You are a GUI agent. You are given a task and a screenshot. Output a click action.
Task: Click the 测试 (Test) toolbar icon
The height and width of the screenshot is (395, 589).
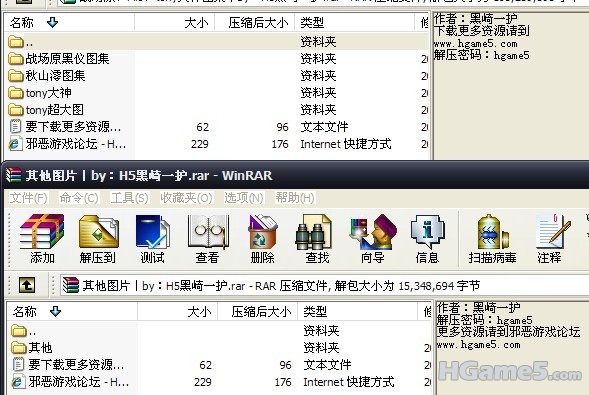point(152,238)
